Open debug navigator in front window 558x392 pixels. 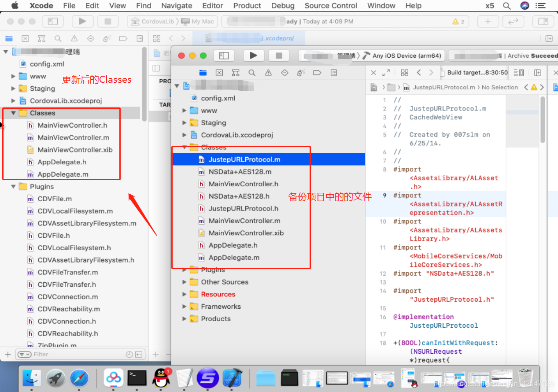301,73
